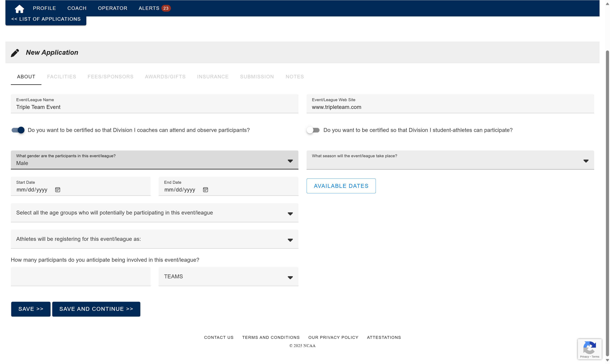Viewport: 610px width, 364px height.
Task: Open OUR PRIVACY POLICY link
Action: click(333, 338)
